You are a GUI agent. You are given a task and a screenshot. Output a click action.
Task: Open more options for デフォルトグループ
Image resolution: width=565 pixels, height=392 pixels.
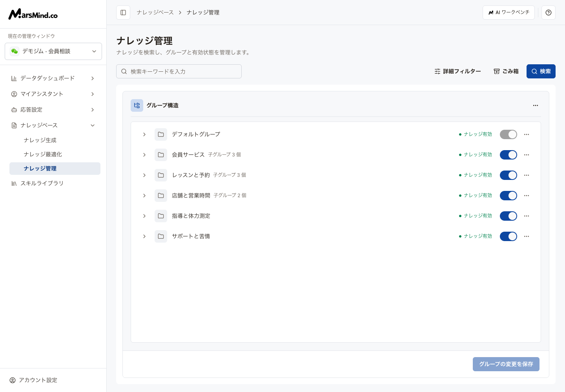coord(527,134)
